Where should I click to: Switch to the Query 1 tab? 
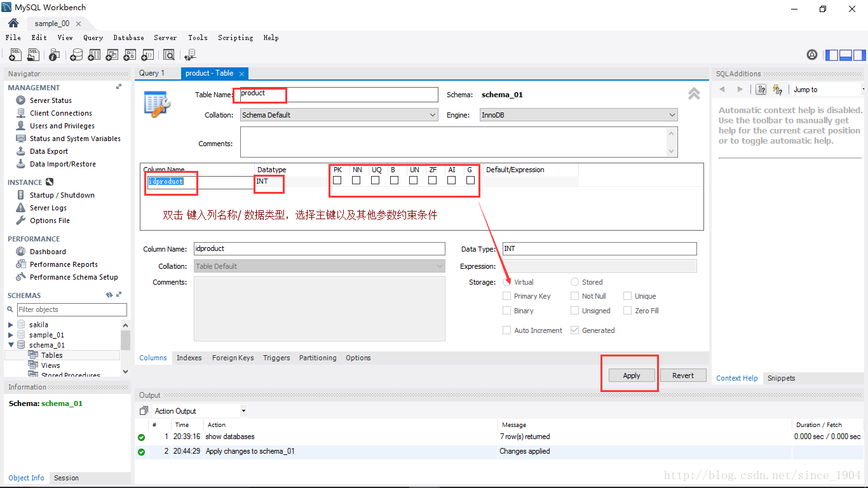[x=152, y=73]
